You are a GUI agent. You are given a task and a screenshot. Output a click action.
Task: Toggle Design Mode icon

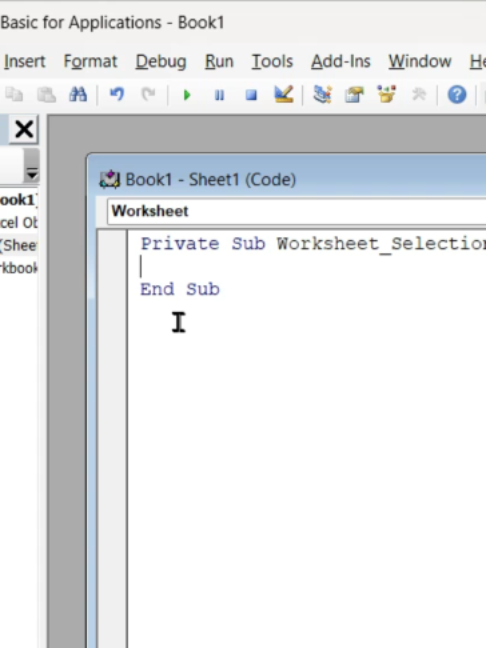tap(284, 95)
